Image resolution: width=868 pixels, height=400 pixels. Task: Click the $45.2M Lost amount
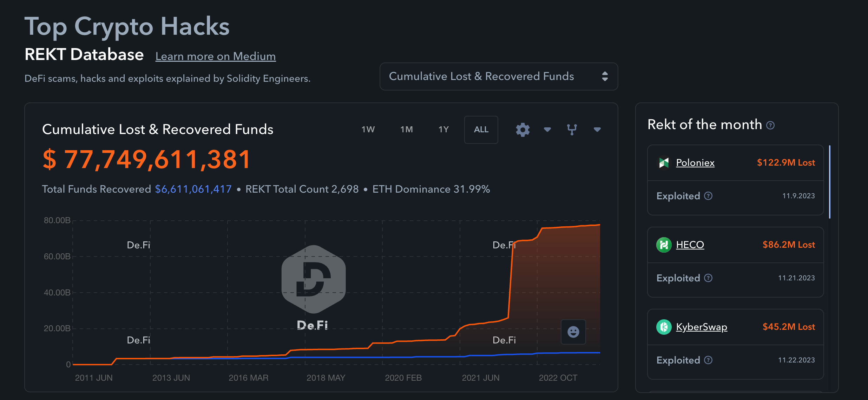pyautogui.click(x=789, y=327)
